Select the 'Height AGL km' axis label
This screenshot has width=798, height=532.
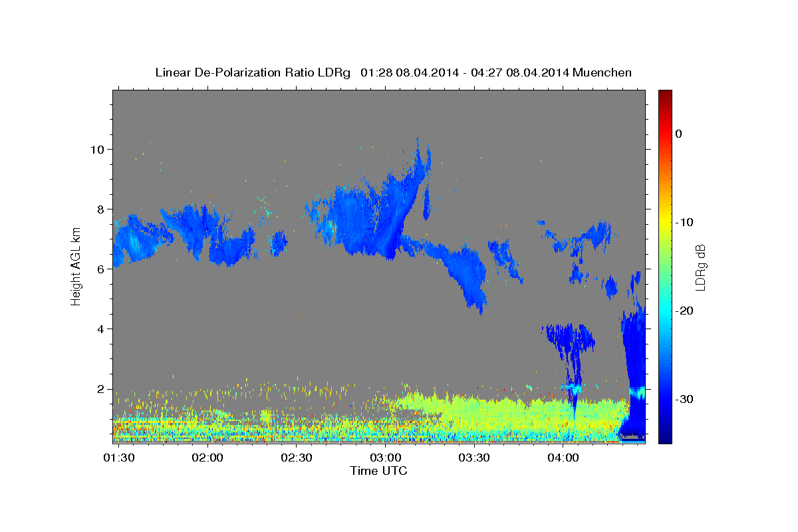click(76, 265)
